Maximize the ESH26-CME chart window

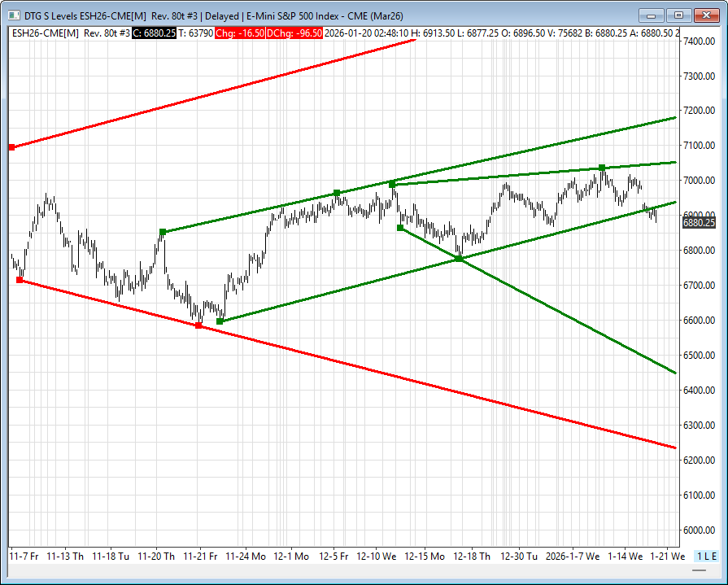tap(679, 15)
